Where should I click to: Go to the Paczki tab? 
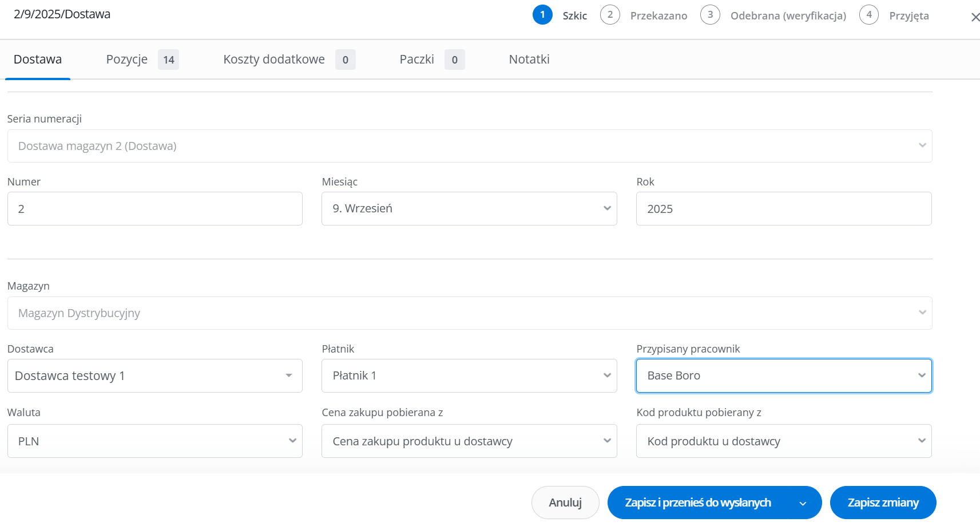416,60
